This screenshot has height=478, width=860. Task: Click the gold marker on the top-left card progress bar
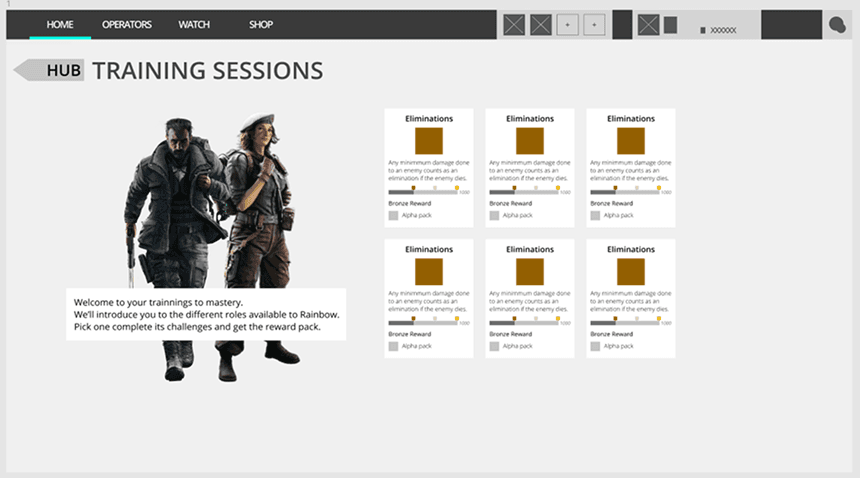pyautogui.click(x=457, y=188)
